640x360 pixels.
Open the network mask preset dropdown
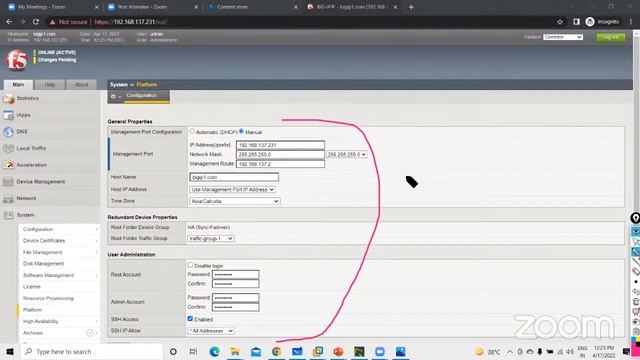coord(347,155)
